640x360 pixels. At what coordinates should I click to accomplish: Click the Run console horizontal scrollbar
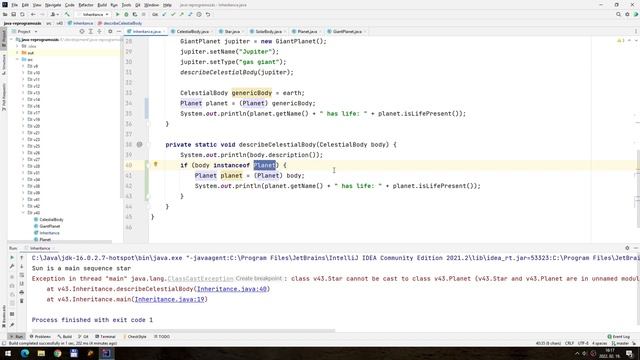pos(183,331)
